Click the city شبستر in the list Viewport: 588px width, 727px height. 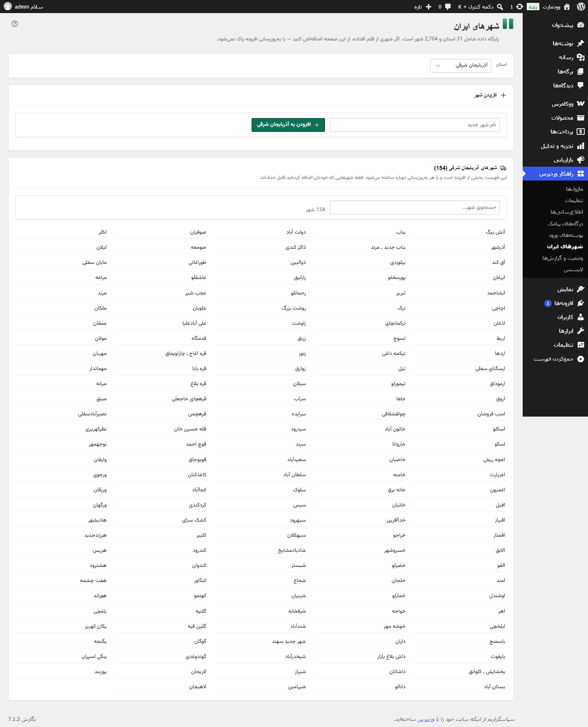click(x=298, y=566)
